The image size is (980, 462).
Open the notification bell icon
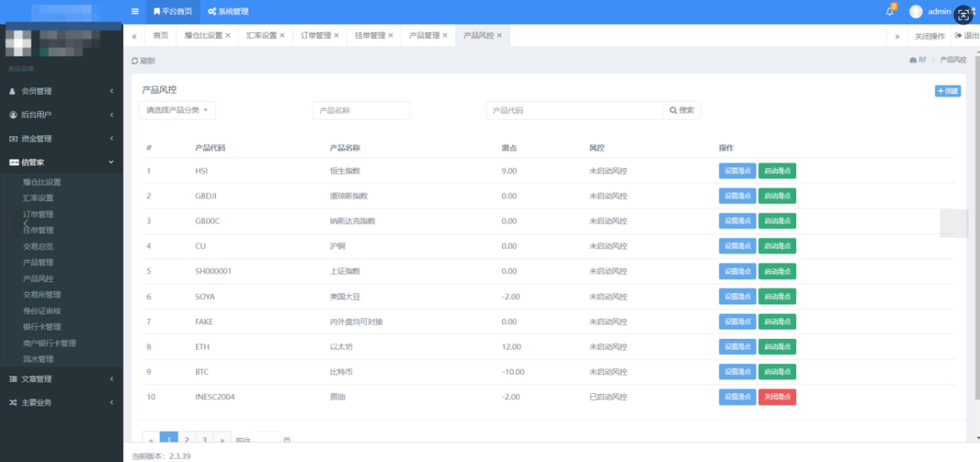tap(890, 11)
